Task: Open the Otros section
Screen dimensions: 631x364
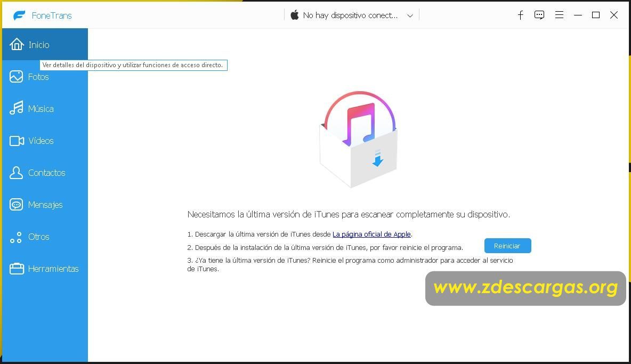Action: [45, 237]
